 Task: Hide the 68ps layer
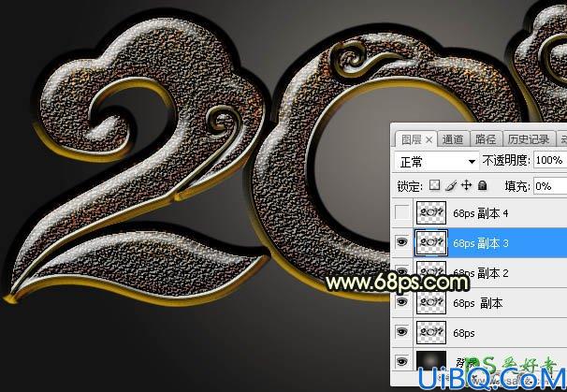click(401, 331)
